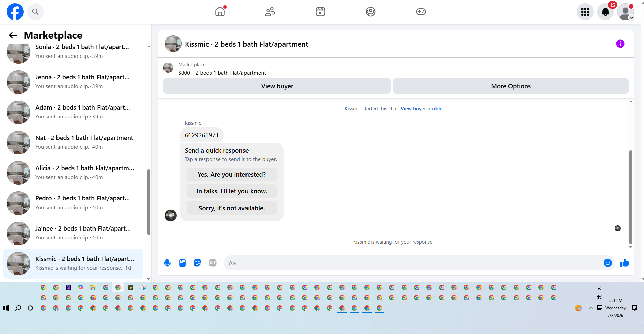Open the account profile menu

626,12
